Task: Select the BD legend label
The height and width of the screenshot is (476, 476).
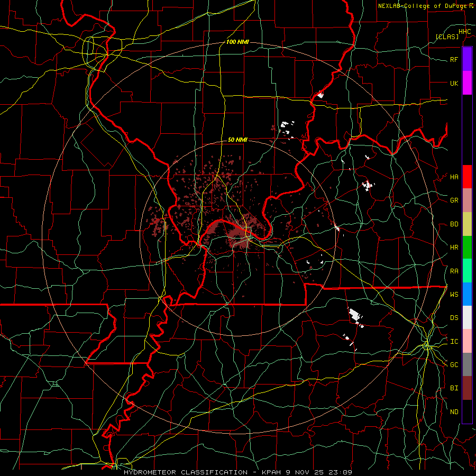Action: click(454, 224)
